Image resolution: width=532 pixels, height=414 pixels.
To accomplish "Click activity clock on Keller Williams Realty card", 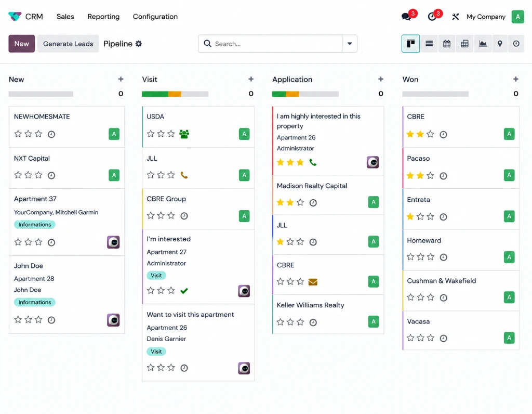I will tap(313, 322).
